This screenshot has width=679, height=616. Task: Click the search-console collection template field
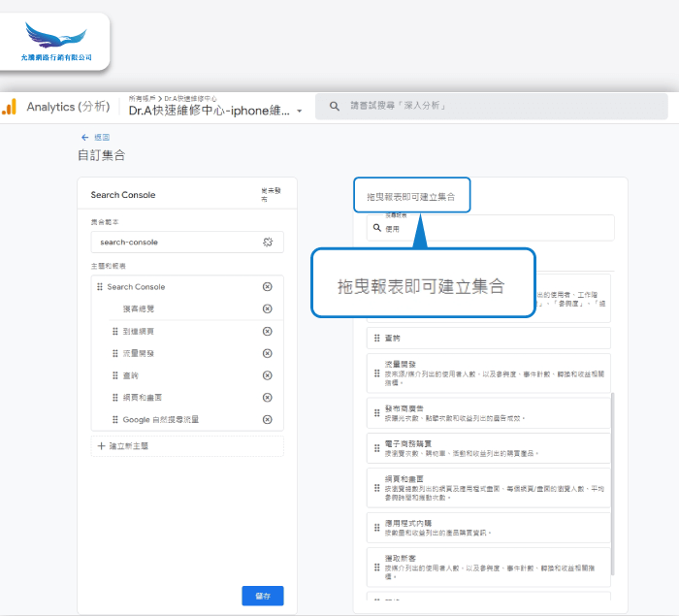pyautogui.click(x=175, y=242)
